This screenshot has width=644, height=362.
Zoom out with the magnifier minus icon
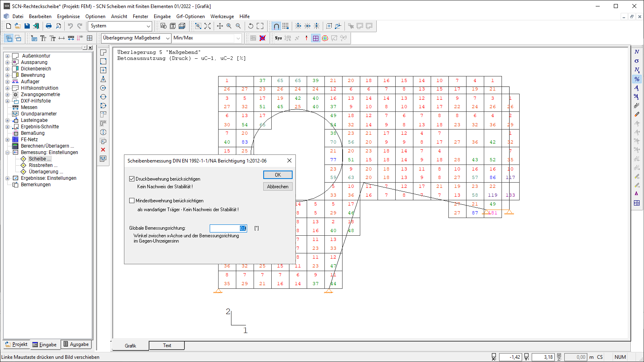click(x=238, y=26)
